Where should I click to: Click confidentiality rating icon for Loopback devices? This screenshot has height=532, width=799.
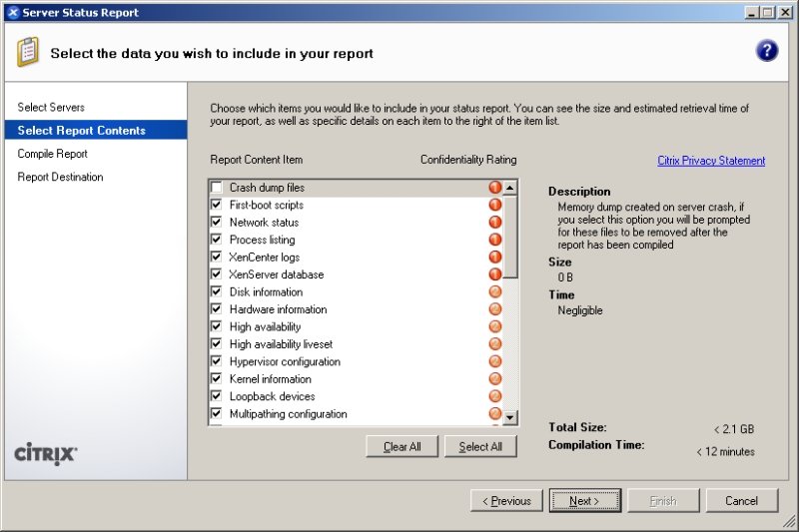click(494, 396)
